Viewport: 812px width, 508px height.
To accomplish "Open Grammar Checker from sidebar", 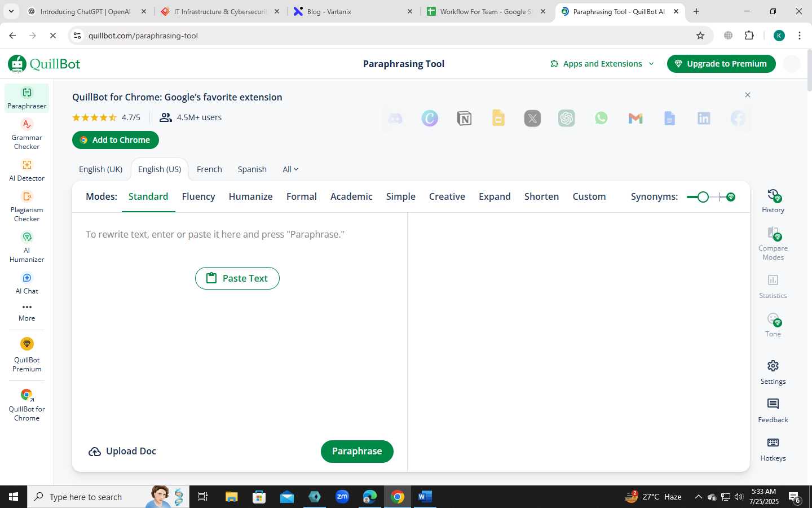I will click(27, 134).
